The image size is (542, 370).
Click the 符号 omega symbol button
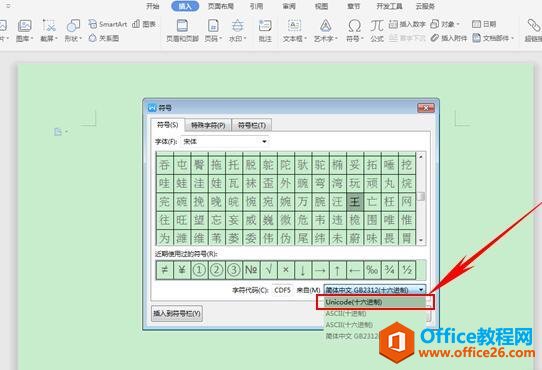click(x=355, y=30)
